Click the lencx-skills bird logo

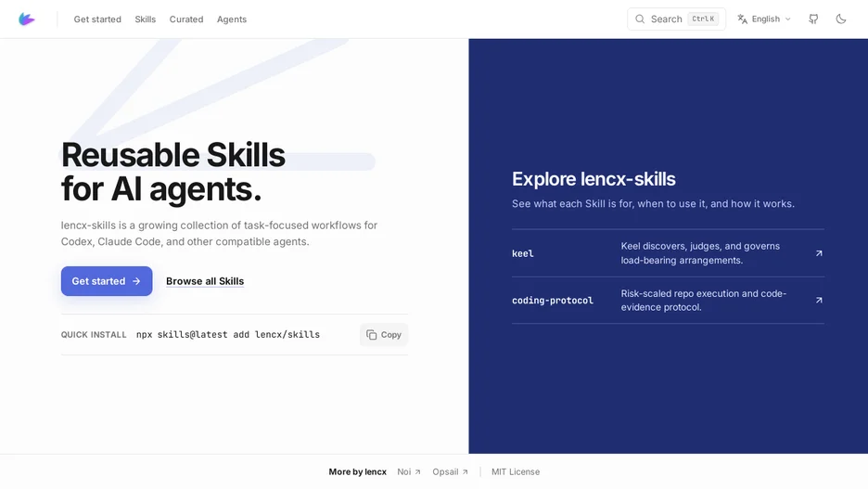pos(27,19)
